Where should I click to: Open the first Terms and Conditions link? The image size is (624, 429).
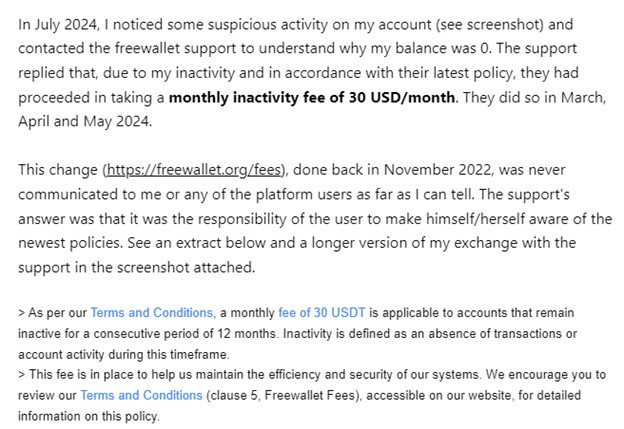pos(151,313)
